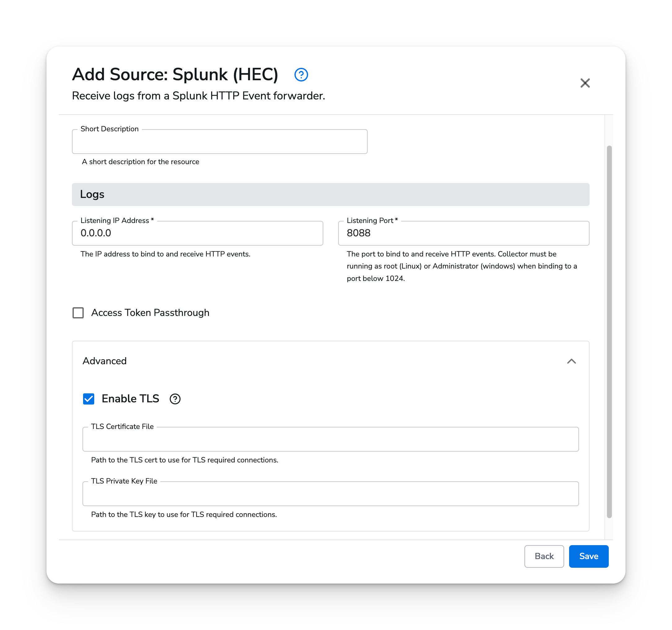Go back with the Back button

click(x=544, y=556)
